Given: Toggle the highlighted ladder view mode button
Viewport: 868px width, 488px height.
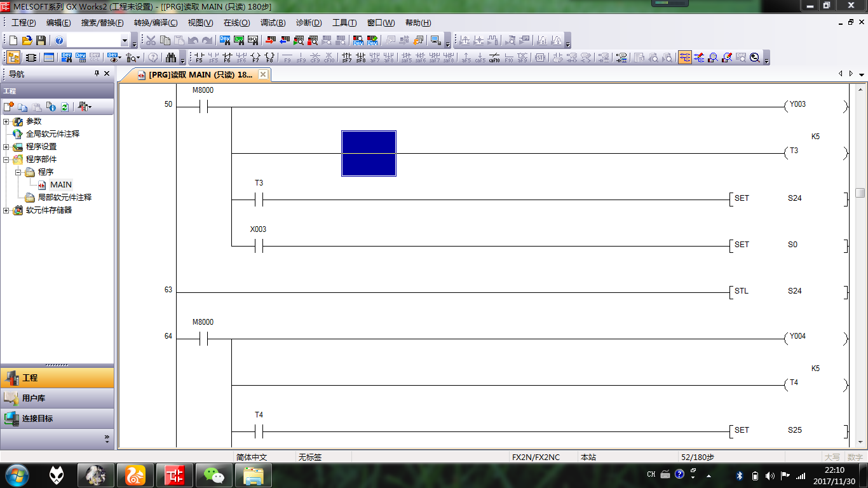Looking at the screenshot, I should 685,58.
